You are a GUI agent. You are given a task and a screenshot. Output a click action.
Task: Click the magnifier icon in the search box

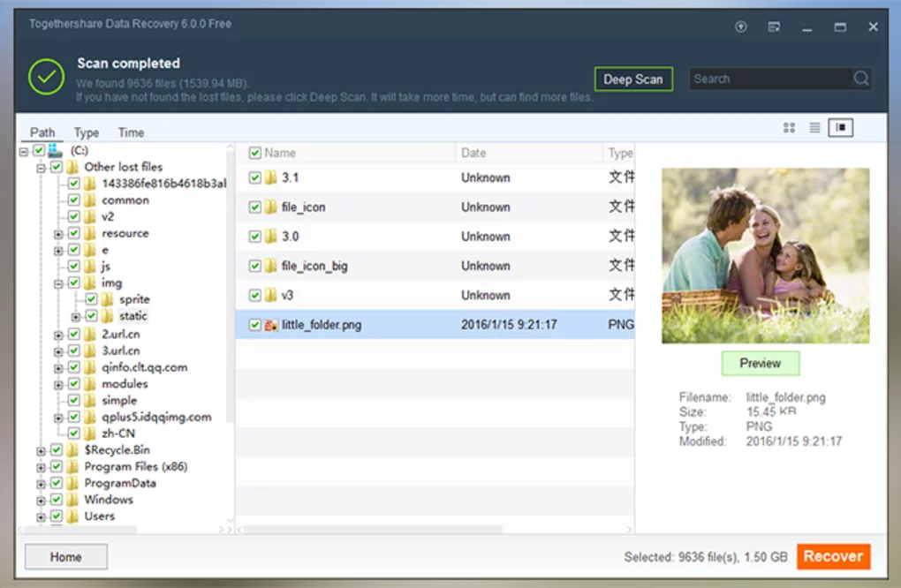click(861, 79)
